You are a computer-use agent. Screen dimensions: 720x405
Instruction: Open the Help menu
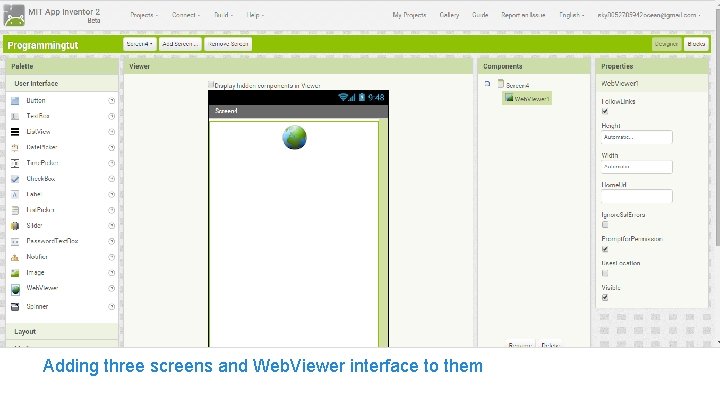click(x=255, y=15)
